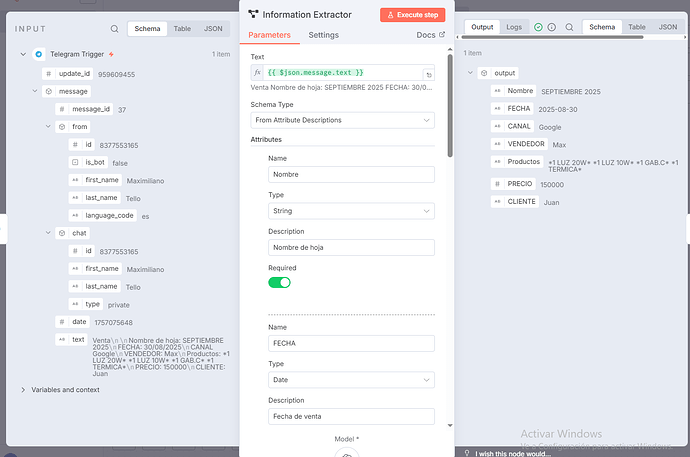Viewport: 690px width, 457px height.
Task: Click the expand editor icon on Text field
Action: [429, 75]
